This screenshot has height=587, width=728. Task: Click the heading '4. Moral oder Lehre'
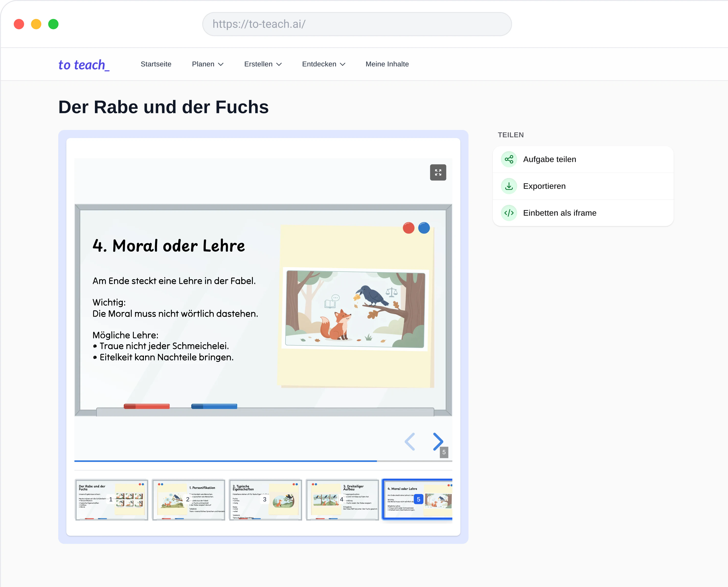pos(168,246)
